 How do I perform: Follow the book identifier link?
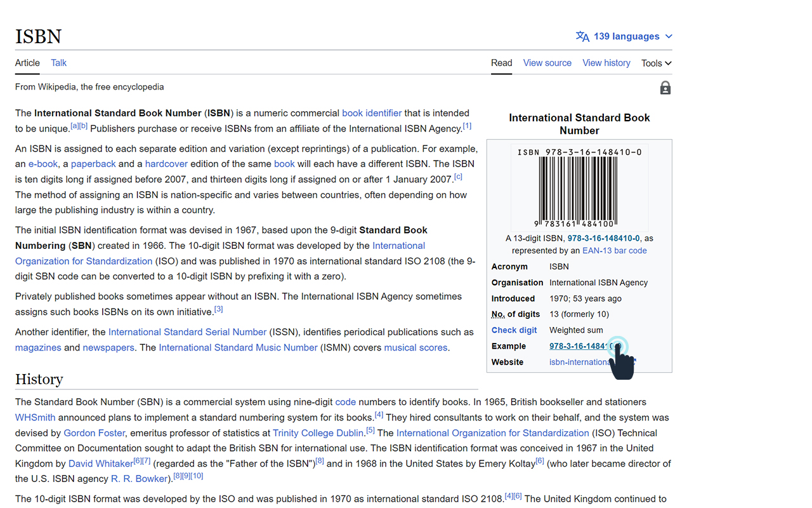coord(372,113)
